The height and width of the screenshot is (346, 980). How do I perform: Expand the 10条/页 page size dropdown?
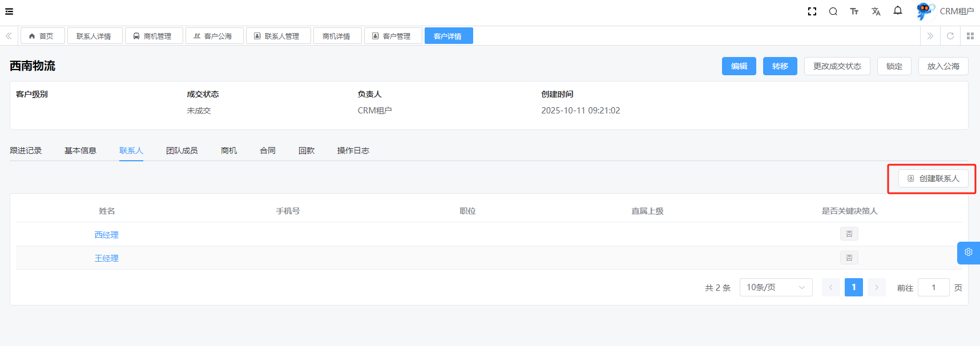(775, 287)
